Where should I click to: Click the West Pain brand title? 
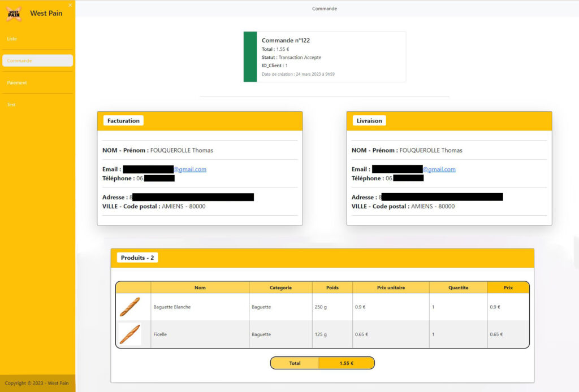(x=46, y=14)
